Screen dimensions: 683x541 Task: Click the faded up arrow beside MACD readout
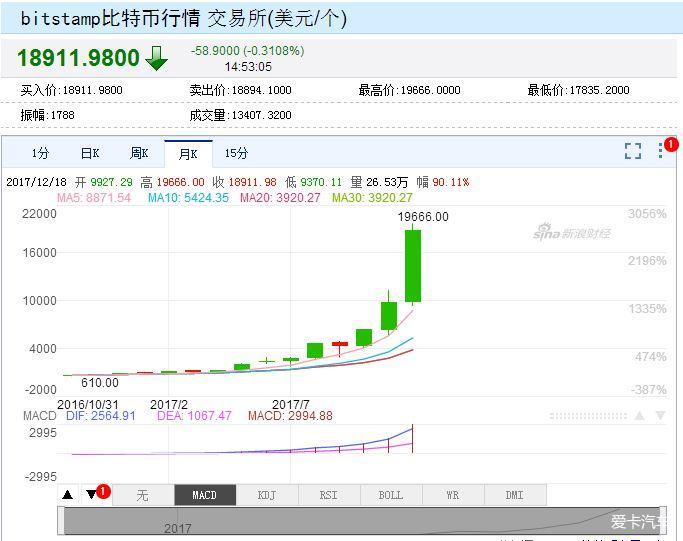click(639, 416)
